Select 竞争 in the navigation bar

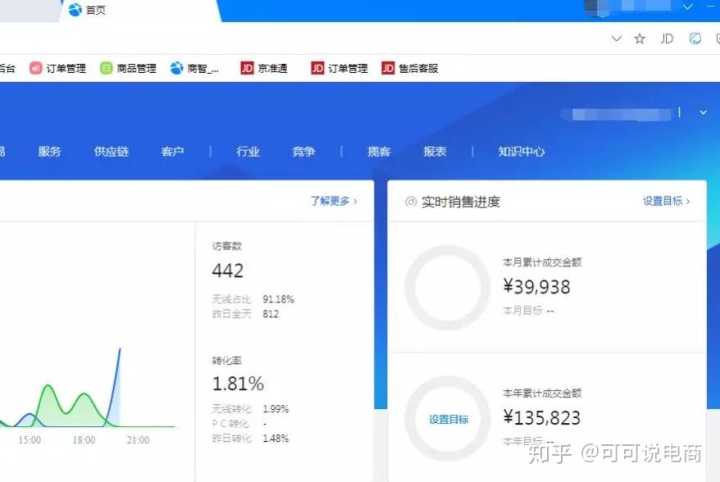tap(304, 152)
